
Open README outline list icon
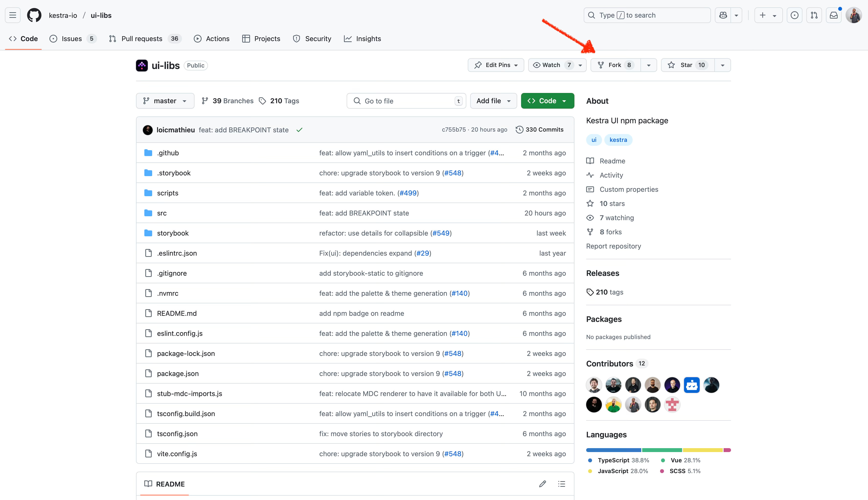pos(562,484)
